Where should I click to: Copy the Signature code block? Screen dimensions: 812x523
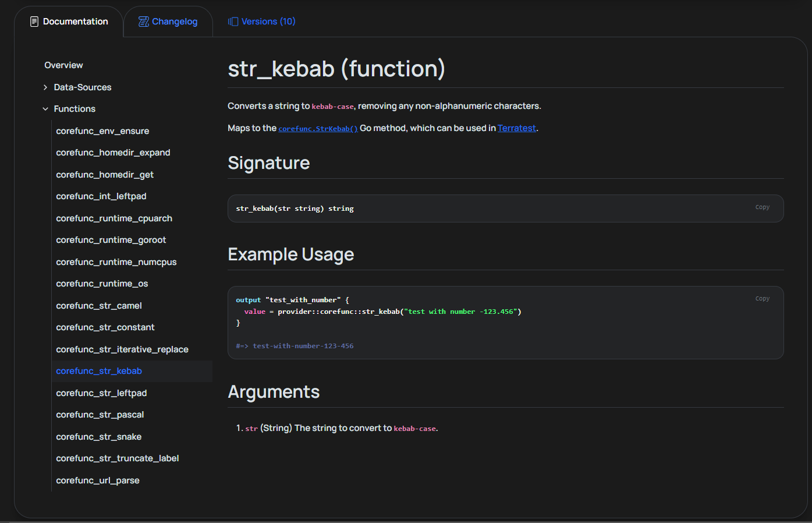[x=763, y=207]
